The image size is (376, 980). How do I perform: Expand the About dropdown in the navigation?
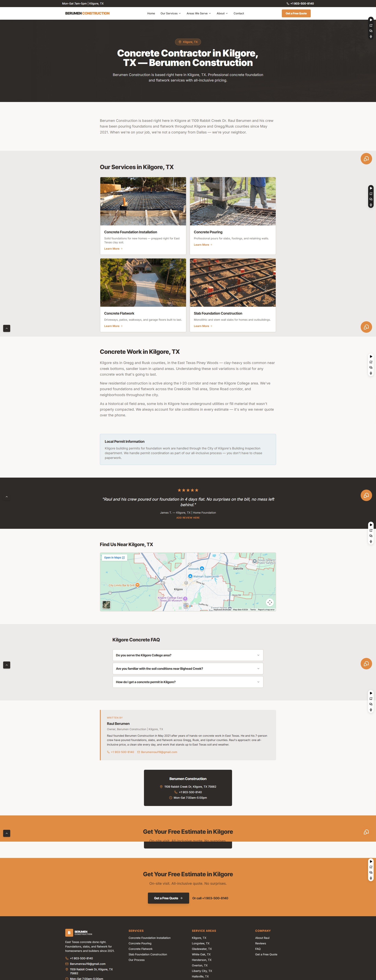(222, 13)
